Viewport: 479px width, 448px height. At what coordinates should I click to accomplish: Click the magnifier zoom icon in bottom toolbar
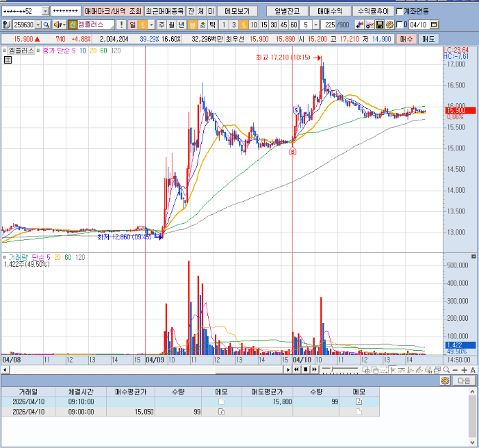tap(446, 370)
